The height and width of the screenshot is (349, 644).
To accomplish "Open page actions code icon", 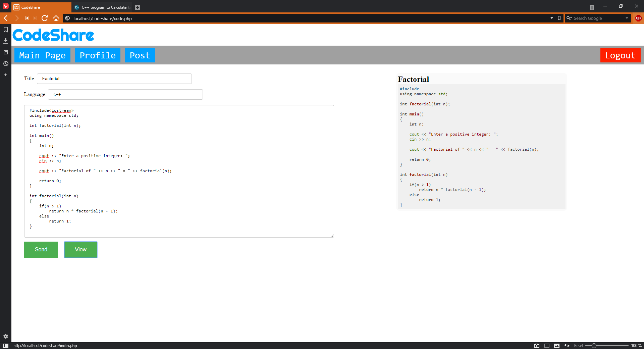I will pyautogui.click(x=567, y=346).
